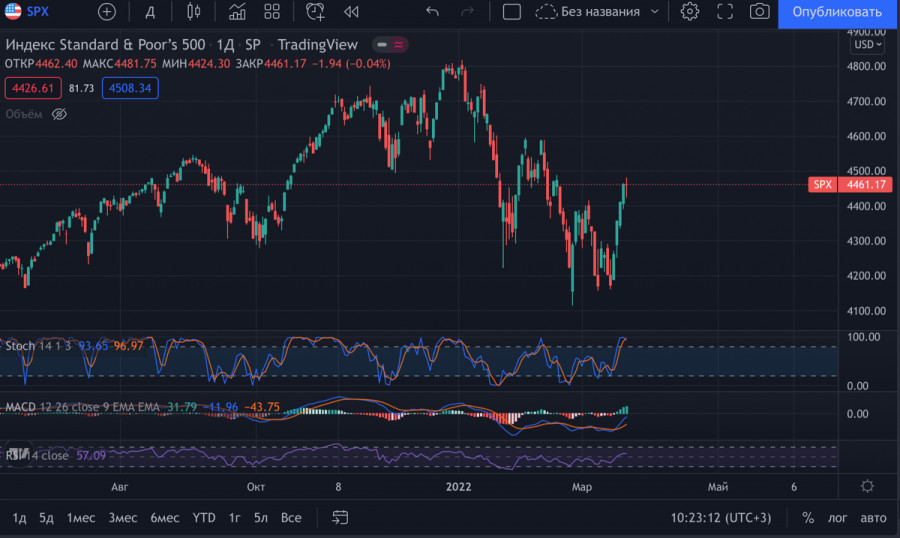Change the candlestick chart type

193,11
